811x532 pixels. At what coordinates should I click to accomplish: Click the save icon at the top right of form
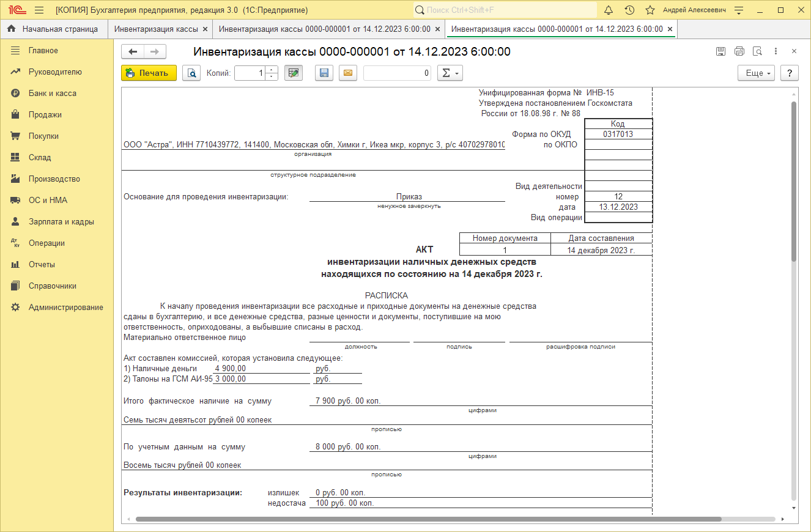click(x=721, y=51)
